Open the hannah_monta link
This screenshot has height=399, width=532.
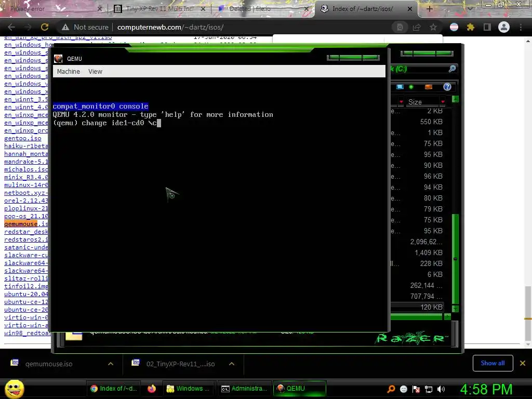(26, 154)
